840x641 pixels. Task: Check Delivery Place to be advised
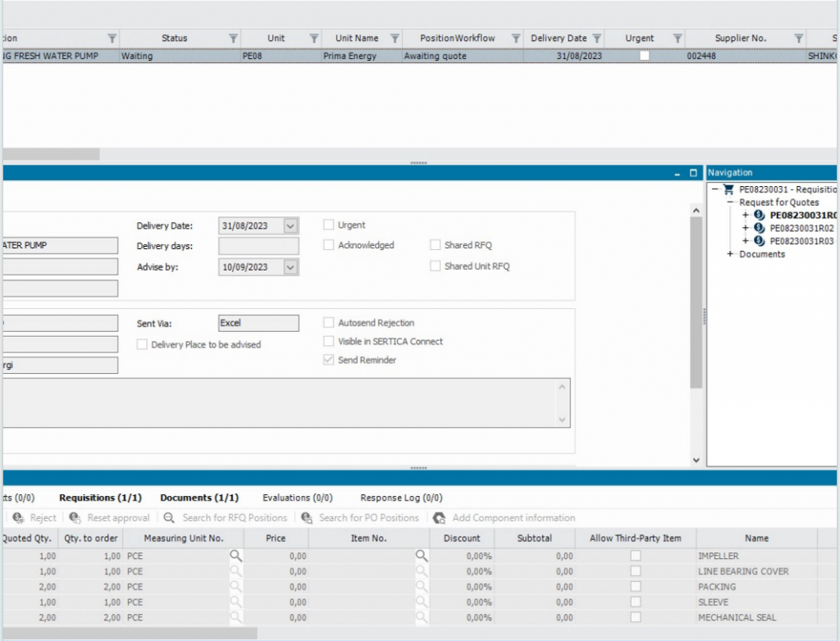coord(142,344)
